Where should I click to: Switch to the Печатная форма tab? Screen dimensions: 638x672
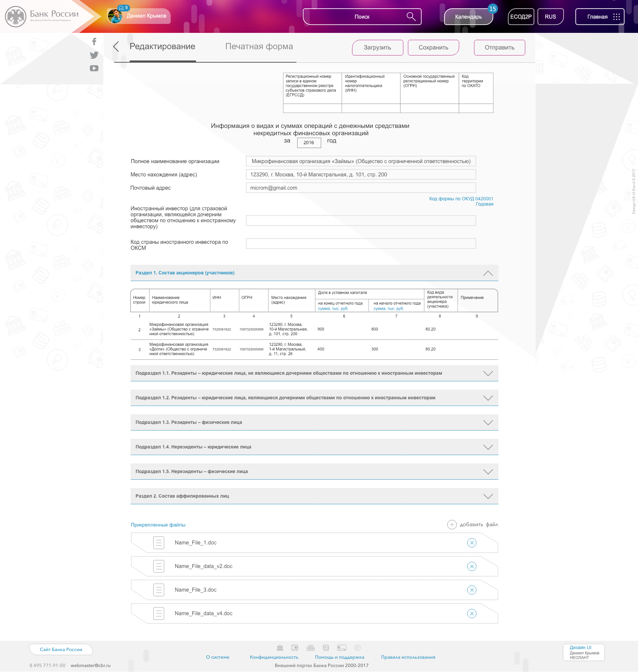pos(259,47)
